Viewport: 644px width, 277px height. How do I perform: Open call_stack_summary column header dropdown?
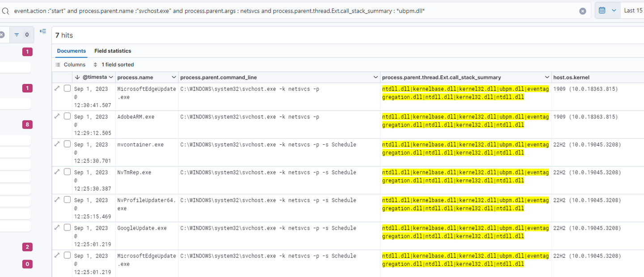pyautogui.click(x=547, y=77)
